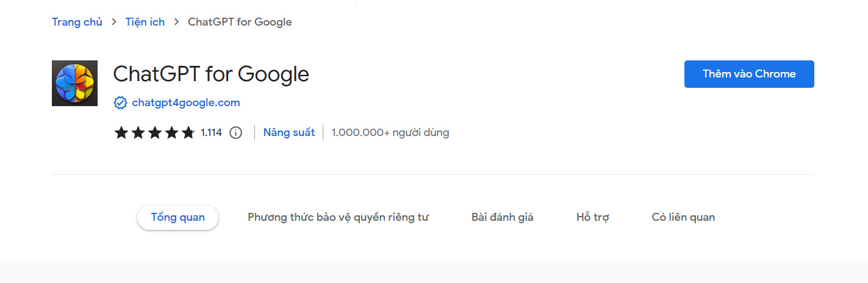Visit chatgpt4google.com publisher link
Image resolution: width=868 pixels, height=283 pixels.
click(x=186, y=102)
